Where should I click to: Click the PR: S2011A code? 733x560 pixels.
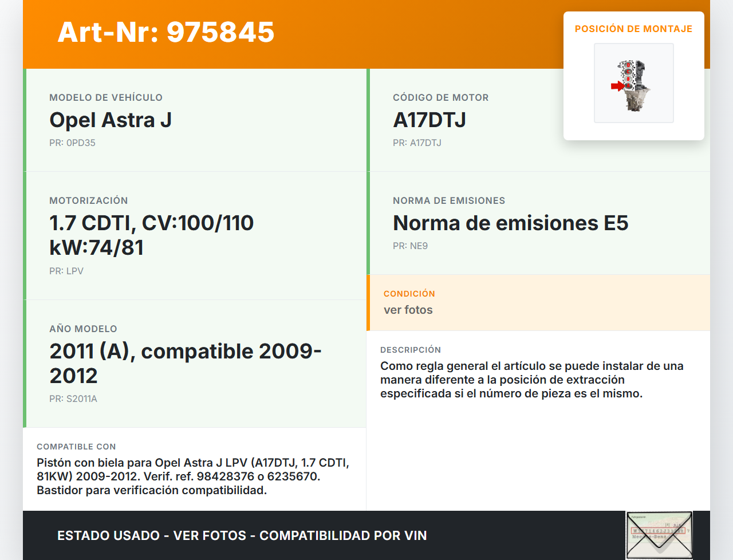pos(73,399)
